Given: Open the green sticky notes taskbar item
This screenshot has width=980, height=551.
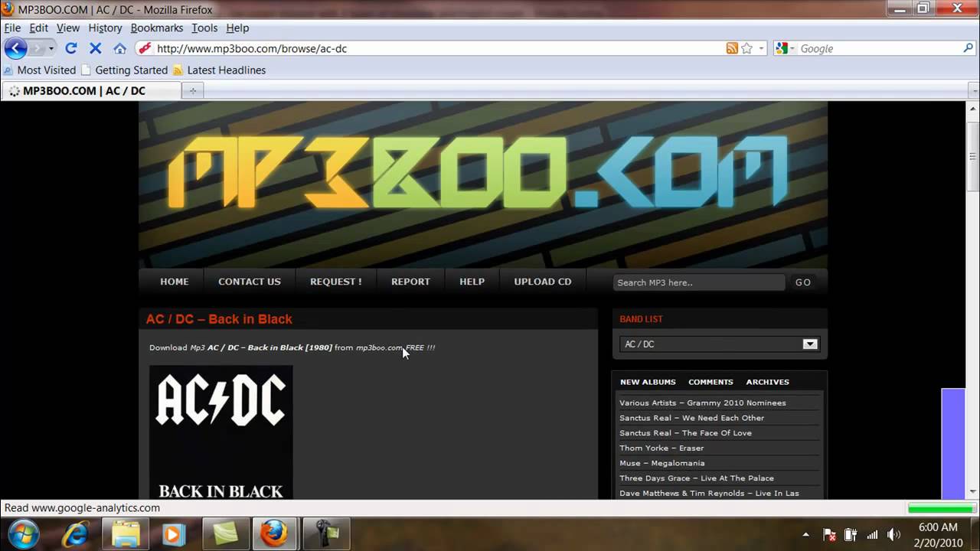Looking at the screenshot, I should pyautogui.click(x=226, y=533).
